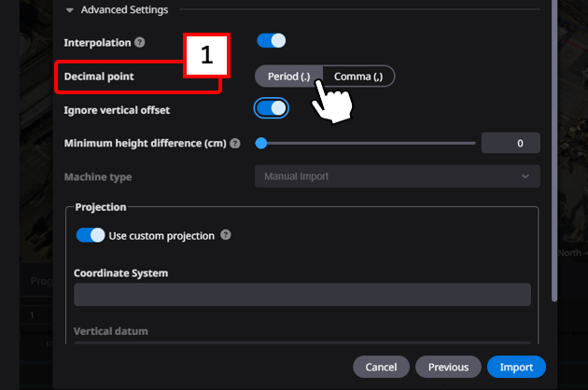588x390 pixels.
Task: Choose Comma (,) as decimal point
Action: [358, 76]
